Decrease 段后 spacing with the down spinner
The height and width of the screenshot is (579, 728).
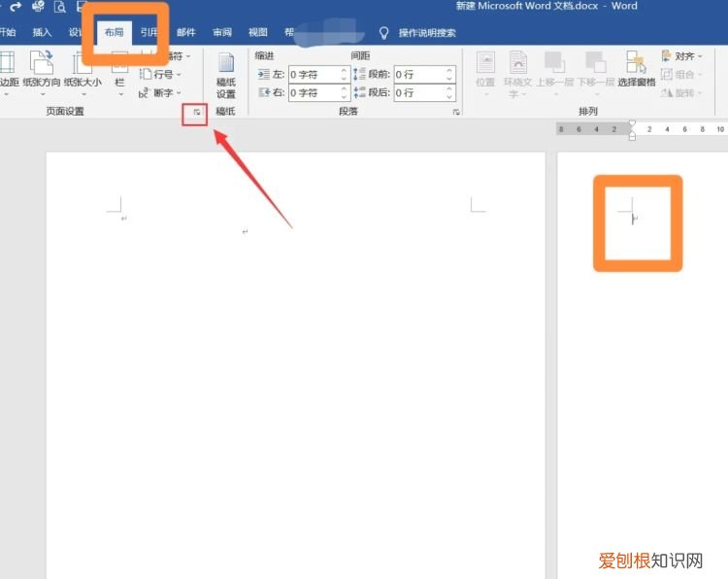pos(449,96)
